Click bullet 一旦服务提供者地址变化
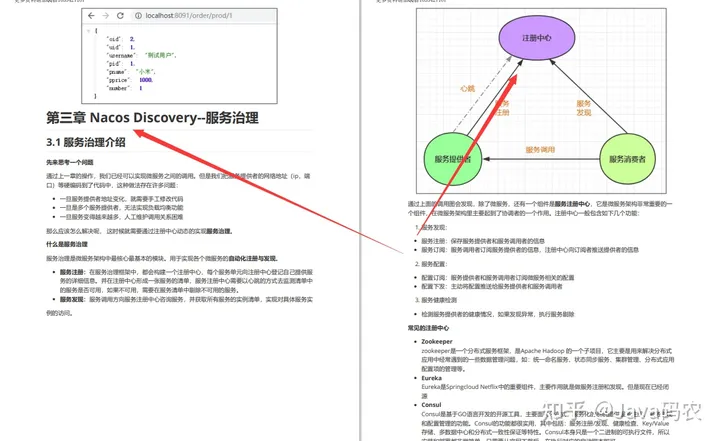 121,199
